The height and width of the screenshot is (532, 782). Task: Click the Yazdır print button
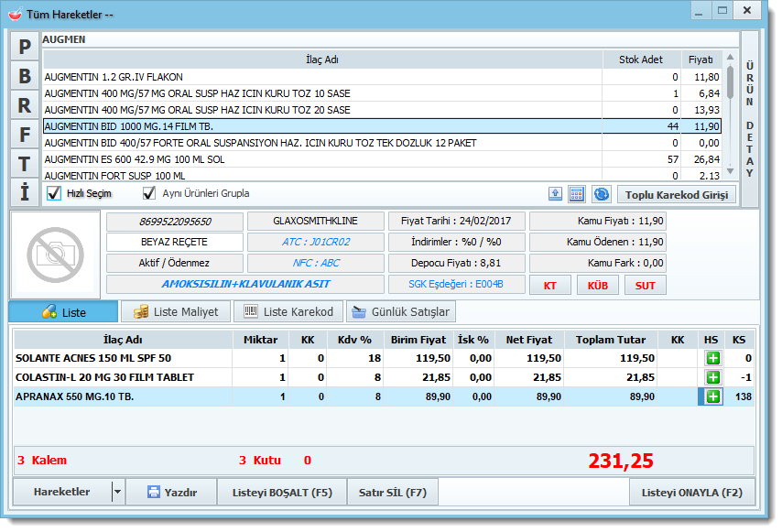coord(171,492)
